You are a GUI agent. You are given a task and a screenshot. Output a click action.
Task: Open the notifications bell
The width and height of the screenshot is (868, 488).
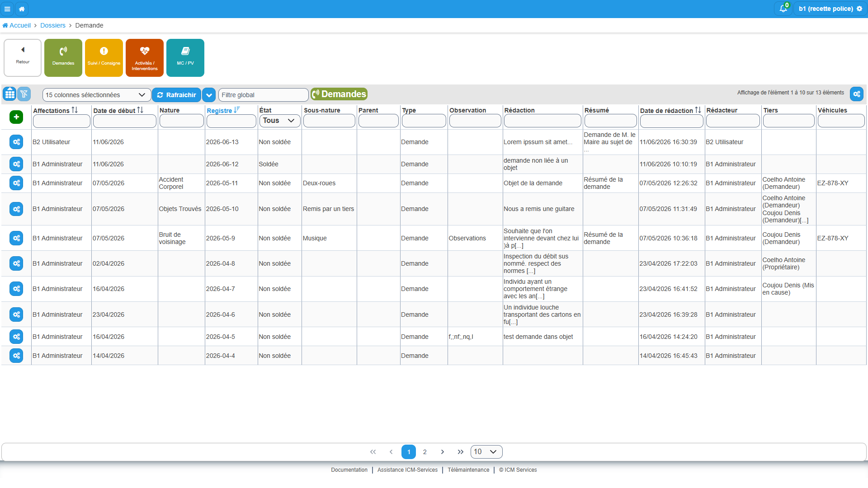click(x=783, y=9)
